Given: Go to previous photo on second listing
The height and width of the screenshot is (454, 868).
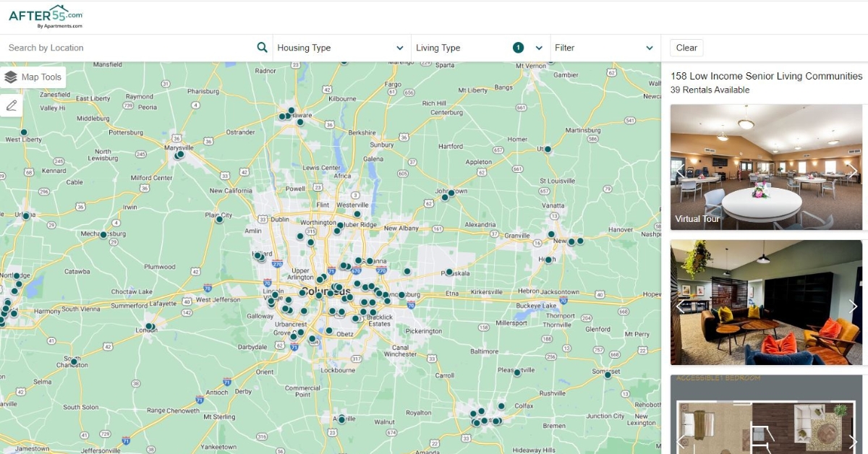Looking at the screenshot, I should pyautogui.click(x=681, y=306).
